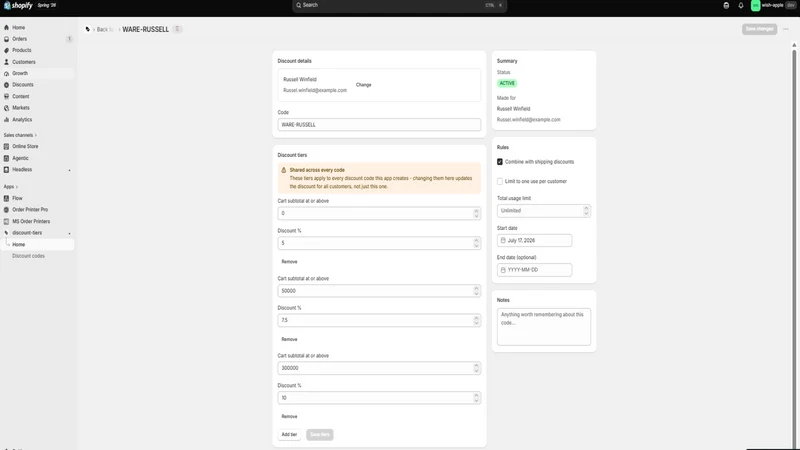
Task: Open the notifications bell icon
Action: point(741,6)
